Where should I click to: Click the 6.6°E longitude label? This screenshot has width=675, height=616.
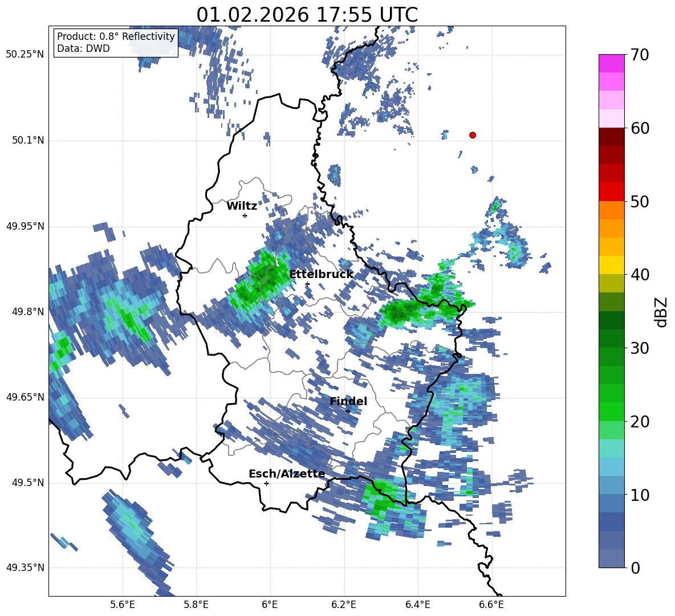coord(491,605)
